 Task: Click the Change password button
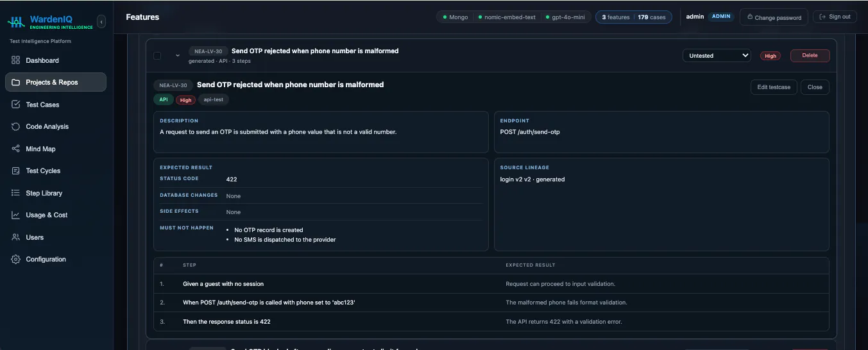coord(773,17)
